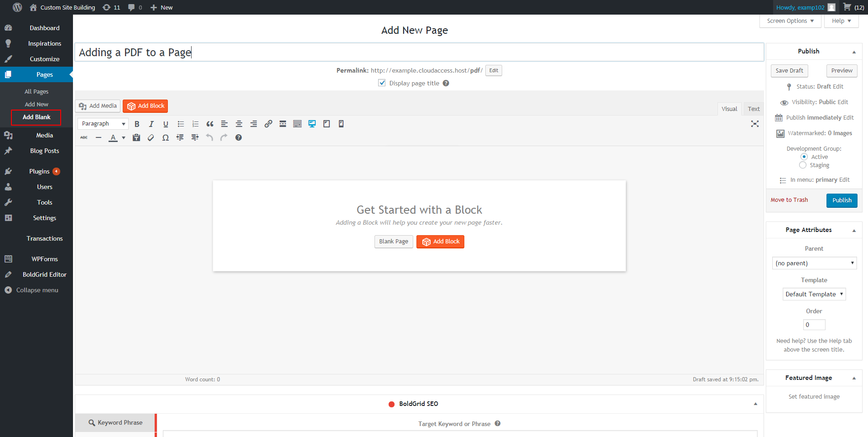Decrease indent

tap(180, 137)
